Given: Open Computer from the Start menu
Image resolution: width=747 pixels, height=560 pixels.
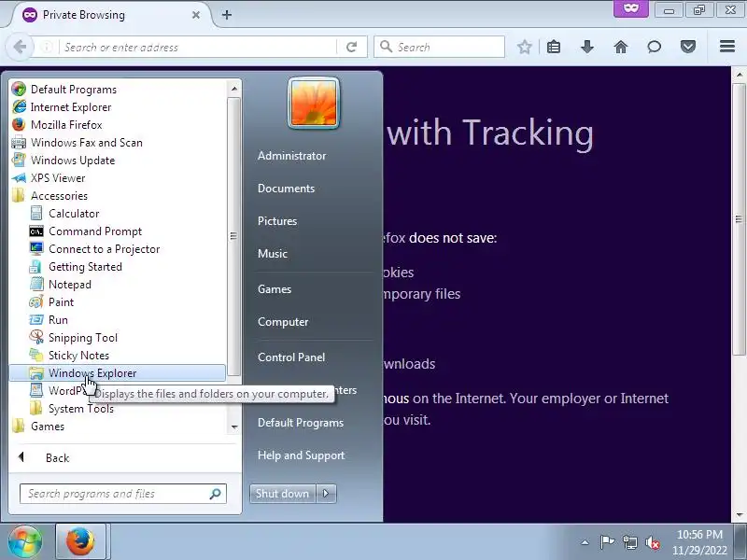Looking at the screenshot, I should coord(283,322).
